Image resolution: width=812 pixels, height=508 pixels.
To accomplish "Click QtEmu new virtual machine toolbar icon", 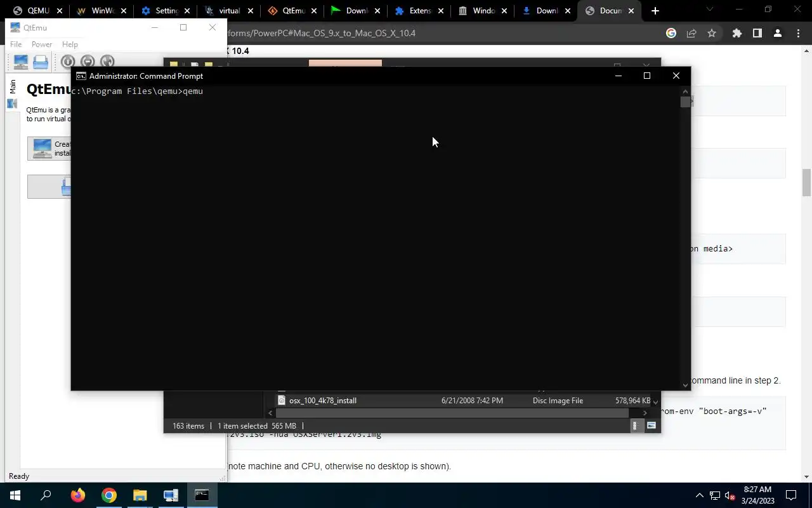I will 21,62.
